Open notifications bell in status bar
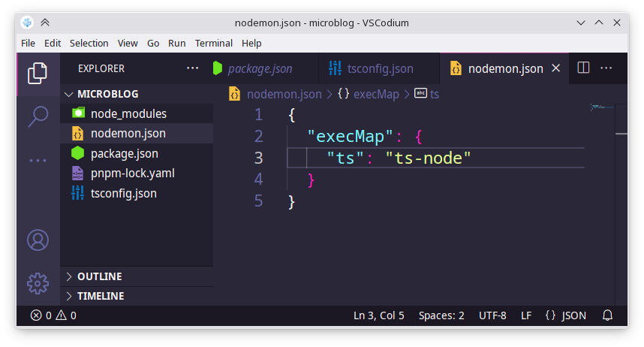 607,315
